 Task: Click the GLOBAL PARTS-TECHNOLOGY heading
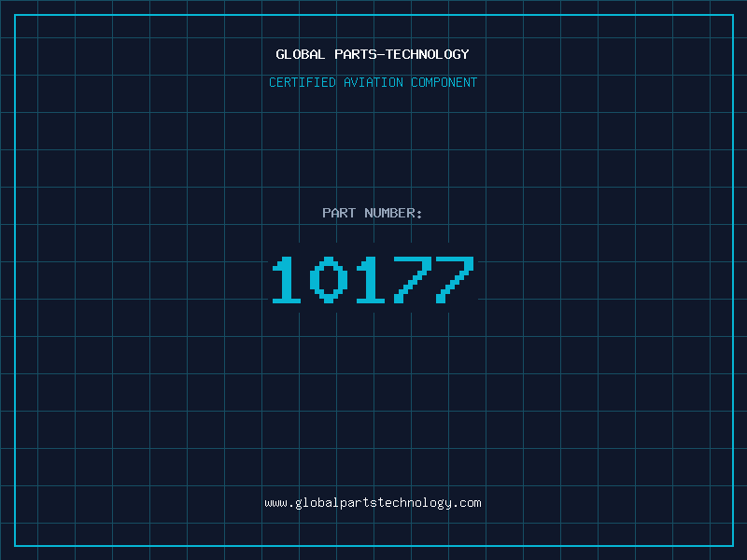click(373, 54)
